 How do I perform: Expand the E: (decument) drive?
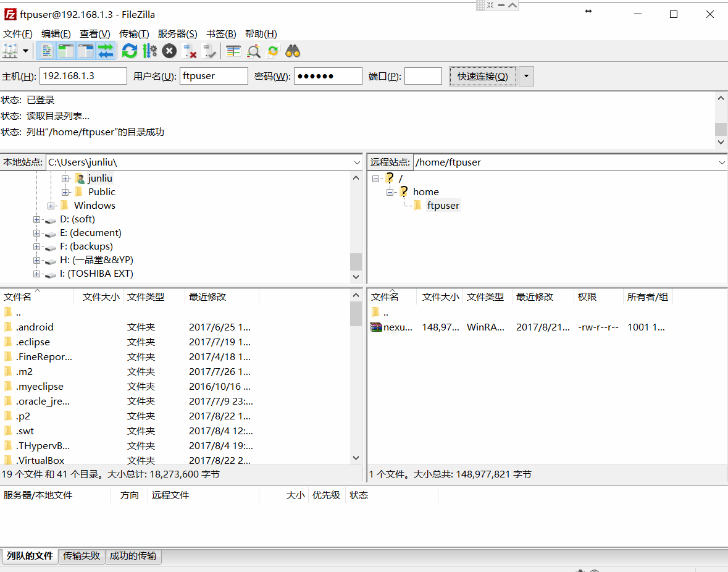point(36,233)
